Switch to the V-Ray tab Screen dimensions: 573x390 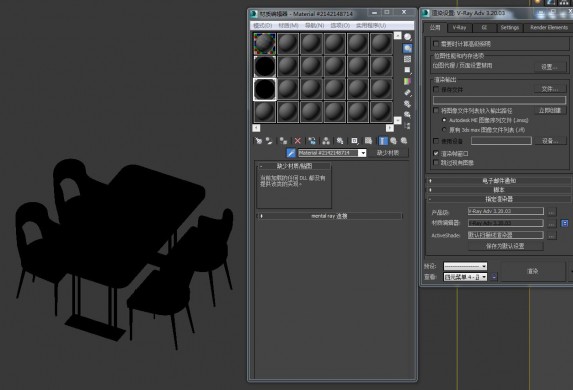[x=459, y=27]
